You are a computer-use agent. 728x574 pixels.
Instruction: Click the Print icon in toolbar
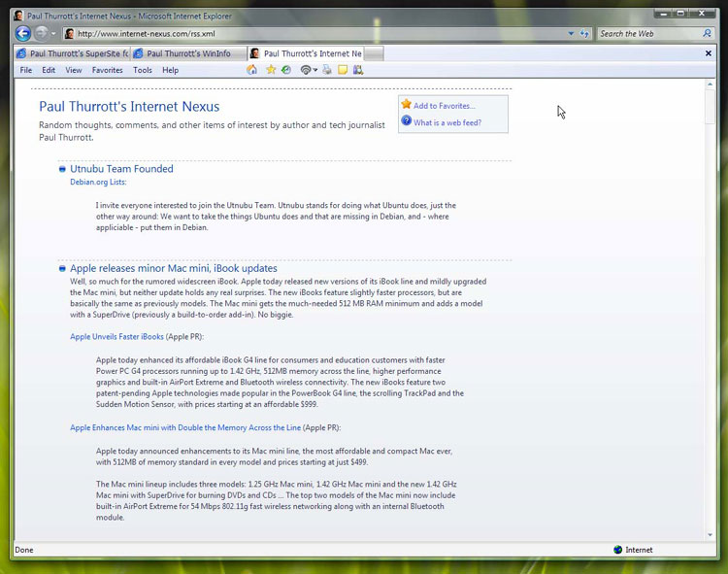tap(327, 70)
